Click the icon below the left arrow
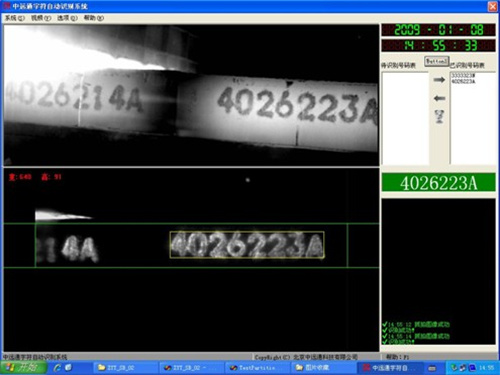This screenshot has height=375, width=500. click(440, 116)
